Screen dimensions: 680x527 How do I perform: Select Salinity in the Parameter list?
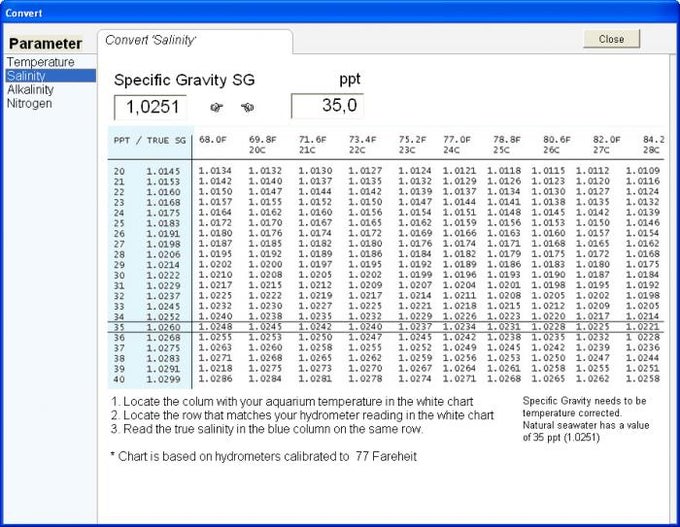pyautogui.click(x=50, y=75)
